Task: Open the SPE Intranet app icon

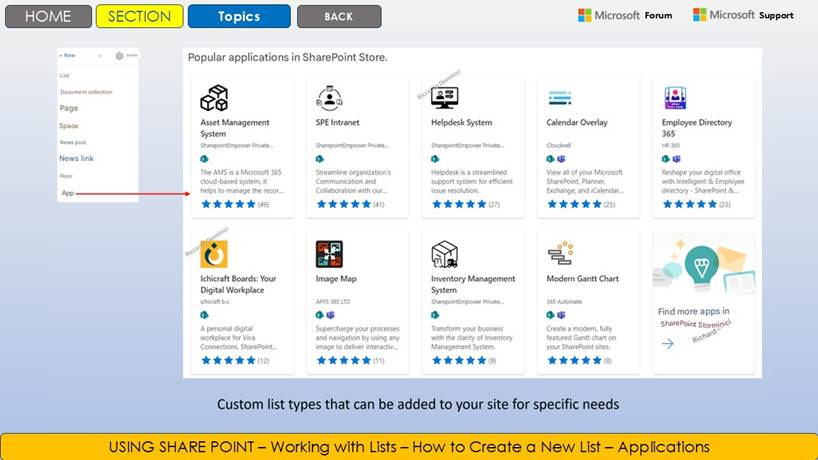Action: click(329, 98)
